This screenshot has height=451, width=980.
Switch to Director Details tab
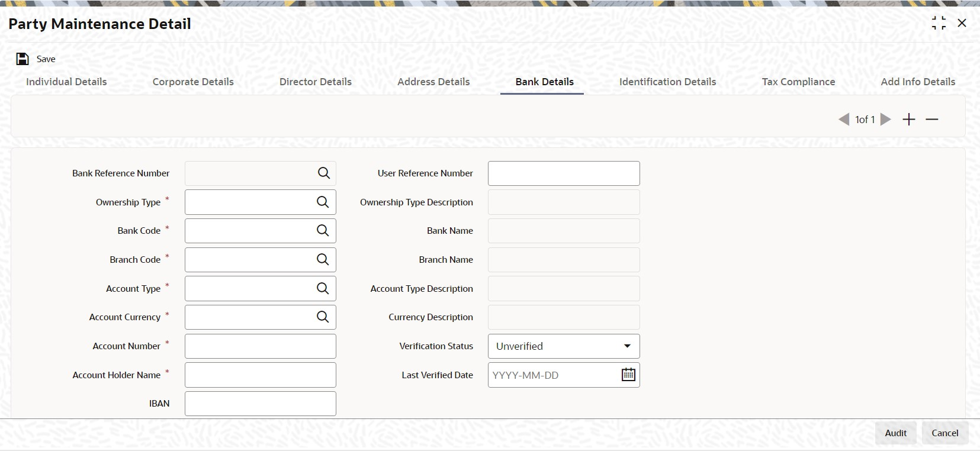pos(316,82)
